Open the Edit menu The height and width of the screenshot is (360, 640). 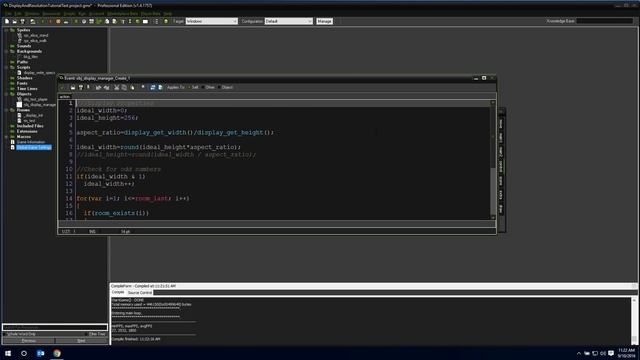pos(18,13)
